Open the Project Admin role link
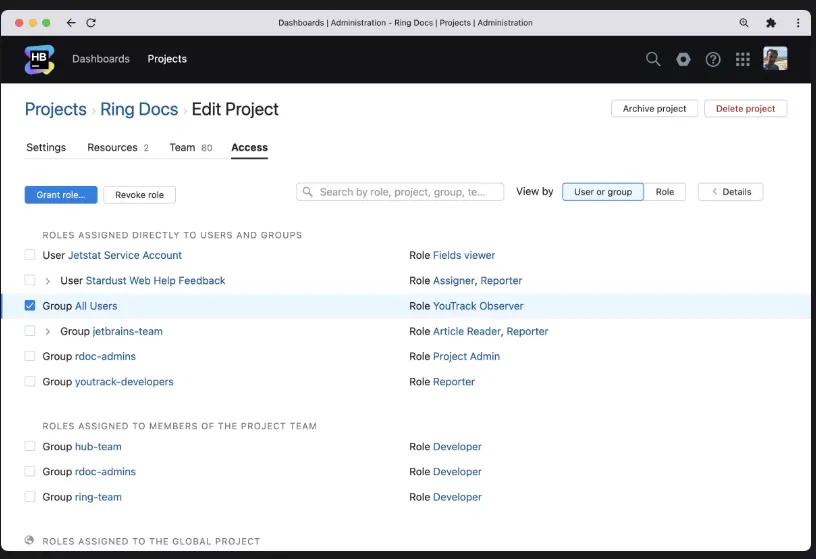Image resolution: width=816 pixels, height=559 pixels. (466, 356)
